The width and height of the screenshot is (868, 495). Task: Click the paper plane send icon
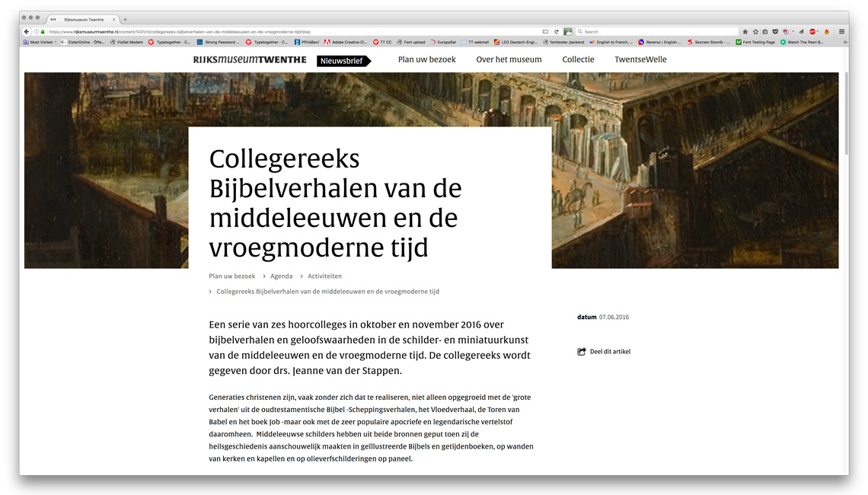(x=801, y=31)
